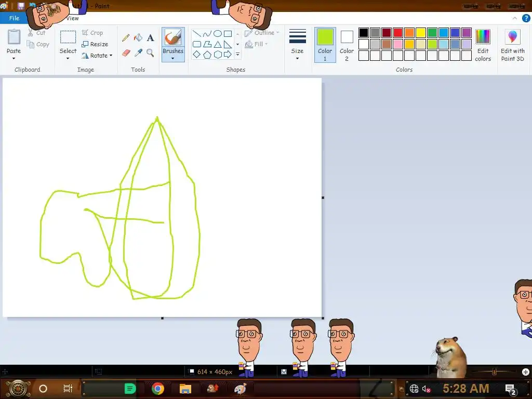The image size is (532, 399).
Task: Choose the Oval shape
Action: tap(218, 34)
